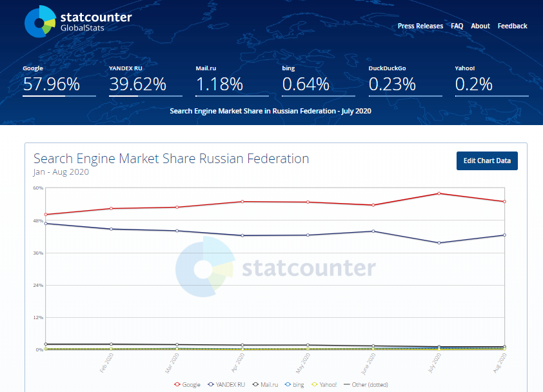The width and height of the screenshot is (543, 392).
Task: Select the DuckDuckGo 0.23% statistic
Action: click(405, 81)
